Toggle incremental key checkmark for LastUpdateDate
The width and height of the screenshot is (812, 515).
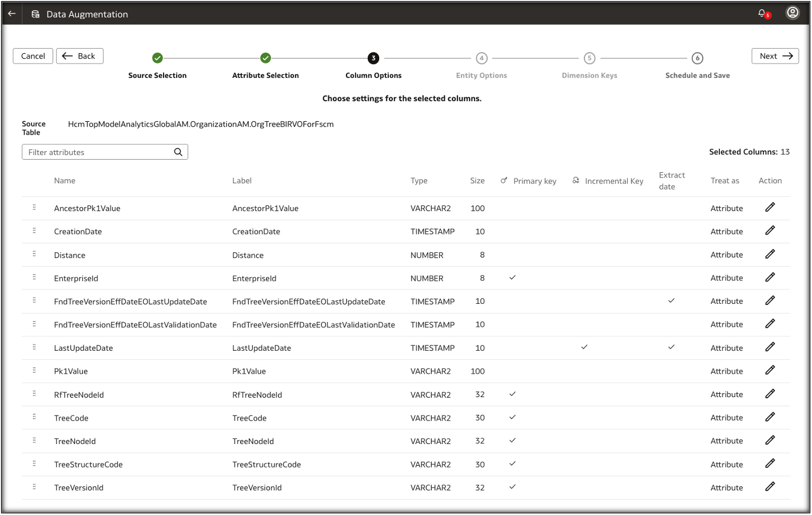click(x=584, y=347)
